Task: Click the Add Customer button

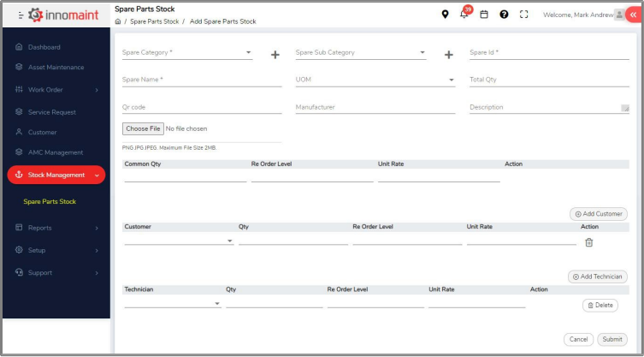Action: pyautogui.click(x=598, y=213)
